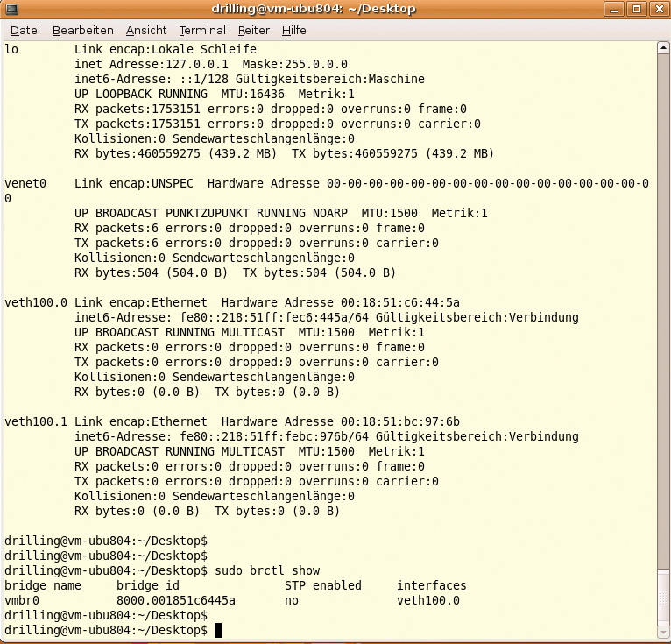Expand the Ansicht menu
Viewport: 671px width, 644px height.
pyautogui.click(x=146, y=30)
